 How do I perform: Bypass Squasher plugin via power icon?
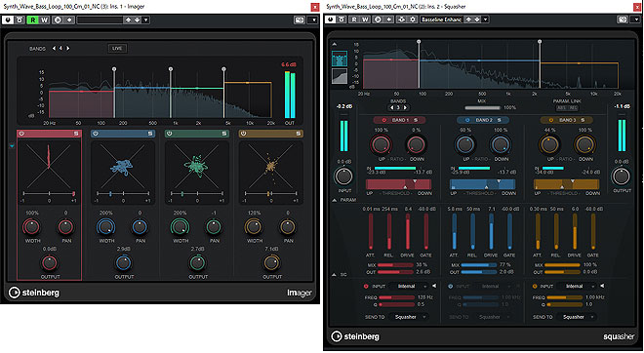coord(331,20)
